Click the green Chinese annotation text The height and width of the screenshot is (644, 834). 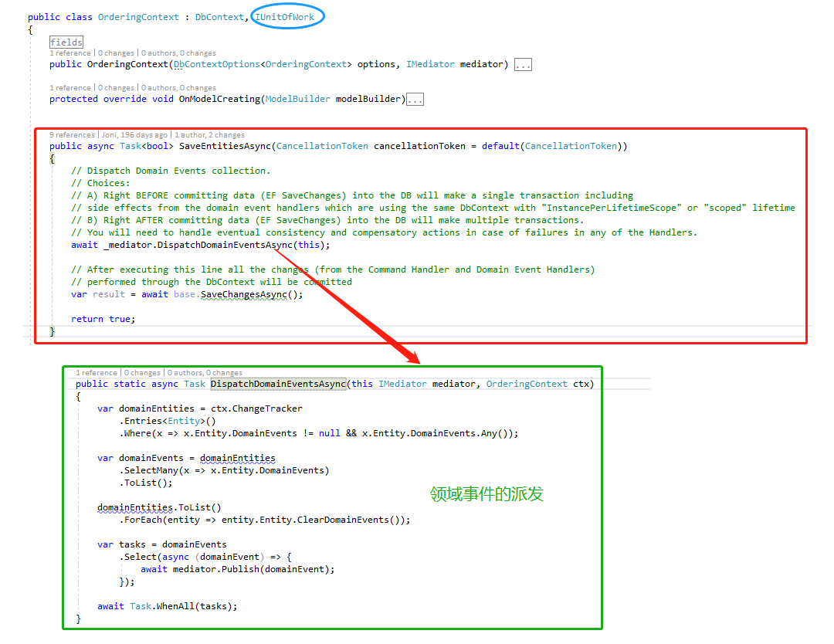(x=486, y=494)
